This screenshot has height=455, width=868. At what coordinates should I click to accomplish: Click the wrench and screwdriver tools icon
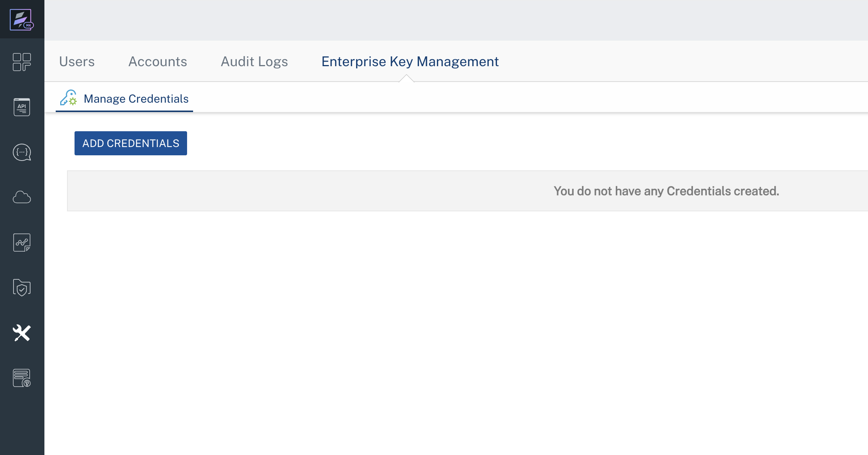[x=22, y=333]
